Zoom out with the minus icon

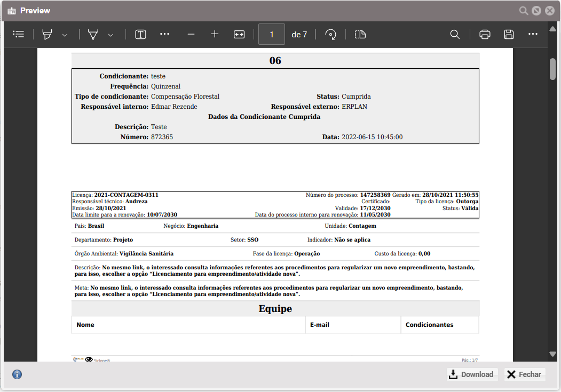191,34
